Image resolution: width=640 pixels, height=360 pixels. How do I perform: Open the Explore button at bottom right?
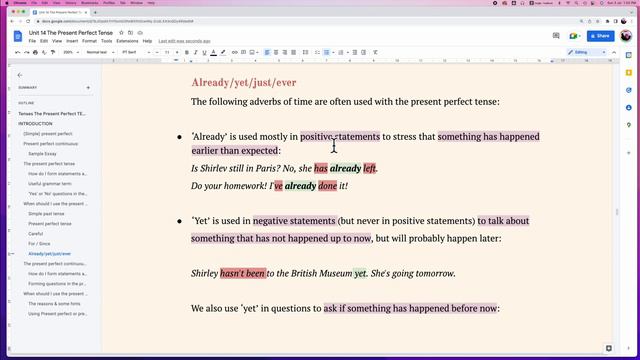point(609,348)
